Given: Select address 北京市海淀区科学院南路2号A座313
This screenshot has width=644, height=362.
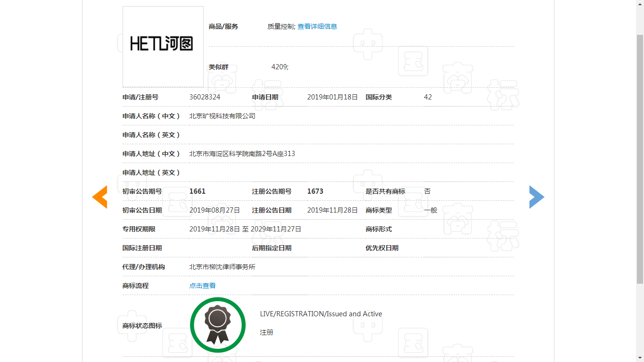Looking at the screenshot, I should pyautogui.click(x=242, y=154).
